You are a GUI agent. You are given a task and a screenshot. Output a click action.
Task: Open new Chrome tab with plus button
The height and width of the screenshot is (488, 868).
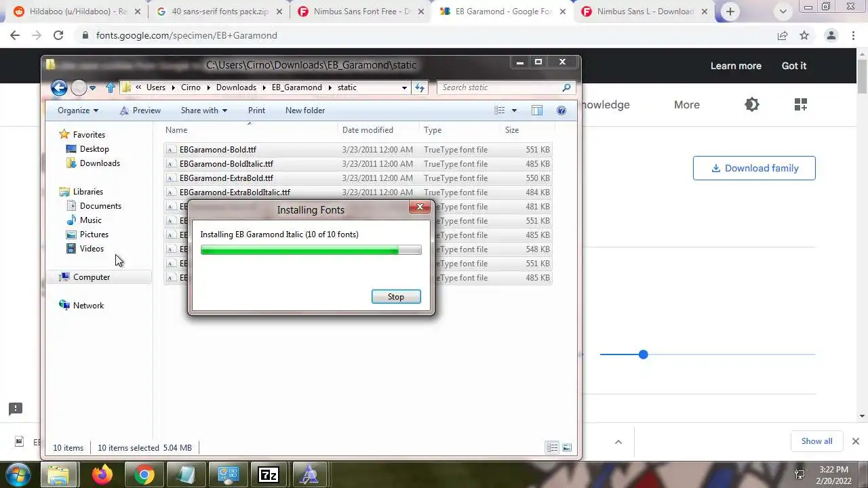click(730, 12)
